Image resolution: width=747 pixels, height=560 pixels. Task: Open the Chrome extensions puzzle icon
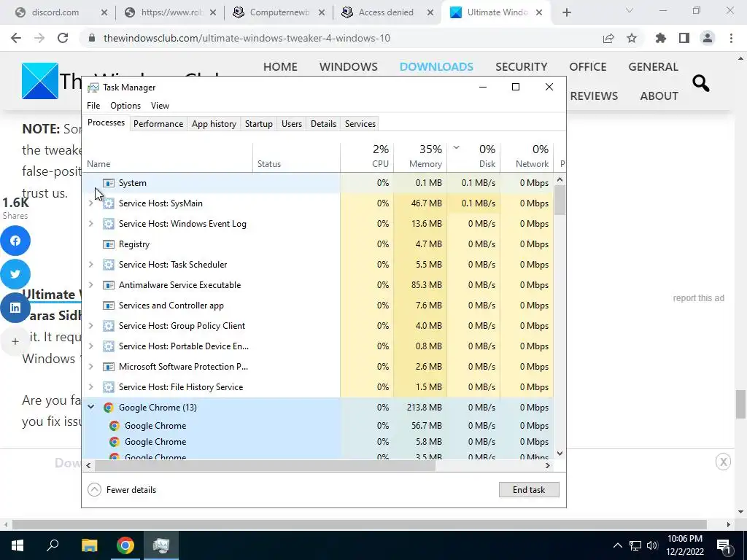660,38
